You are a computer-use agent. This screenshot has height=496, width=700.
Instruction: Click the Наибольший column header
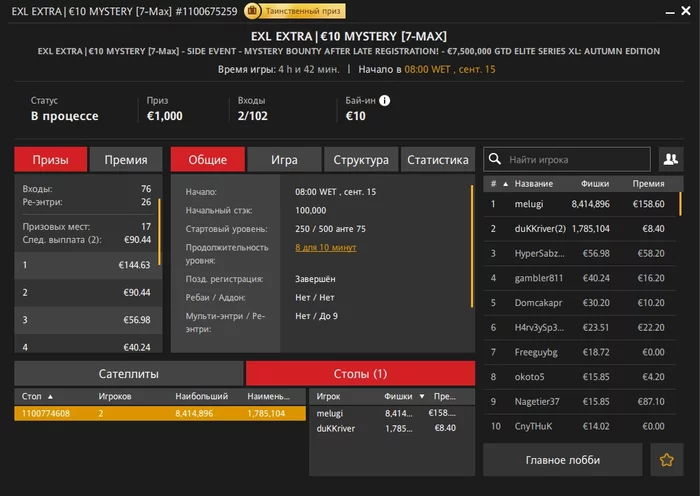[201, 396]
